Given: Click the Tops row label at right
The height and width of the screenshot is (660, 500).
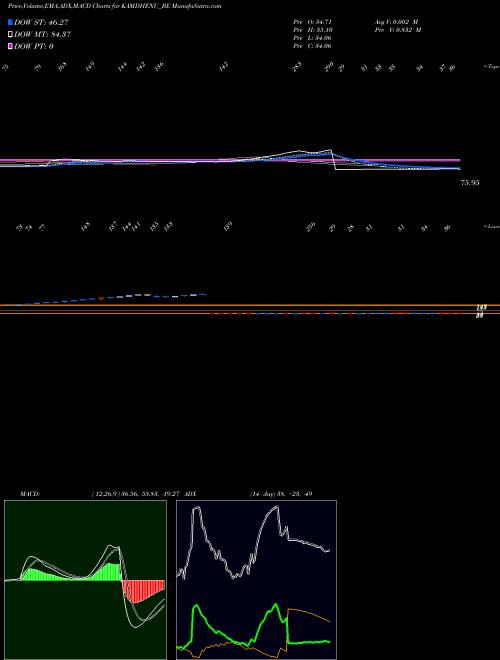Looking at the screenshot, I should pos(491,67).
